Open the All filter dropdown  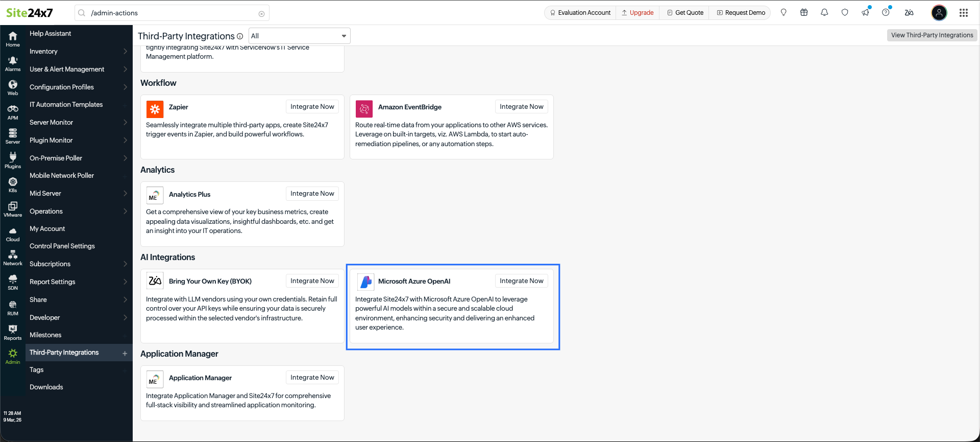click(300, 36)
